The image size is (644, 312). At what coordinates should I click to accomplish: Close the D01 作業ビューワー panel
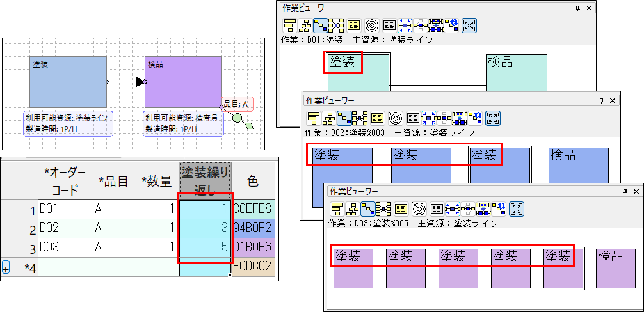click(589, 8)
